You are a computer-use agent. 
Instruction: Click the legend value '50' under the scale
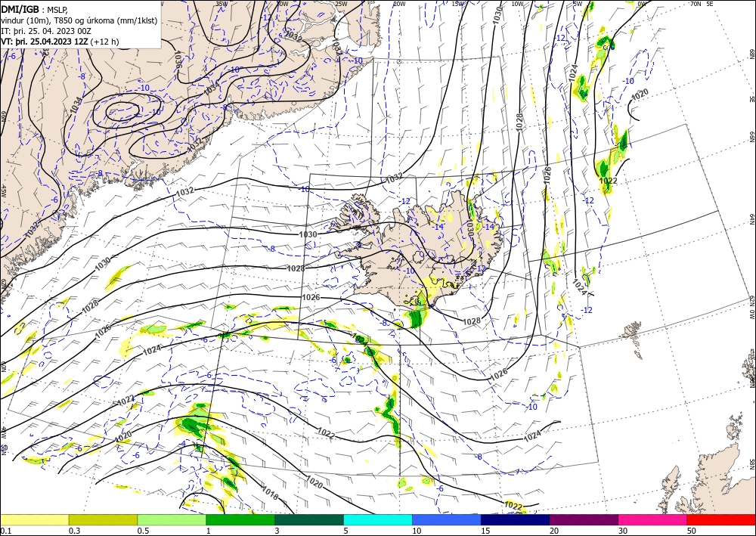point(692,531)
